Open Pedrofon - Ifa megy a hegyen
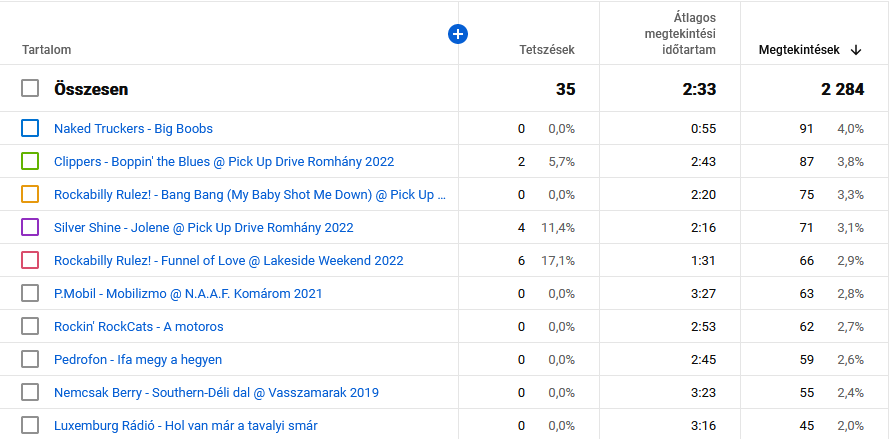The width and height of the screenshot is (889, 439). point(138,360)
